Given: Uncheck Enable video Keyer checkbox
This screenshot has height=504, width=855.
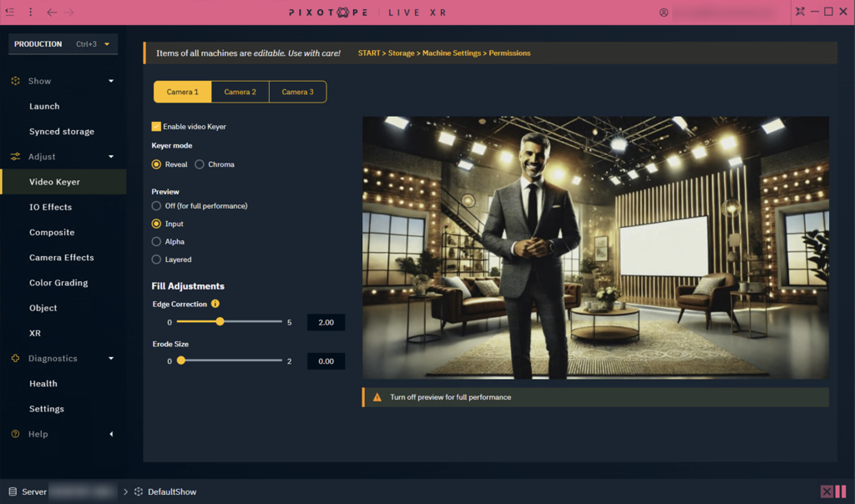Looking at the screenshot, I should coord(156,126).
